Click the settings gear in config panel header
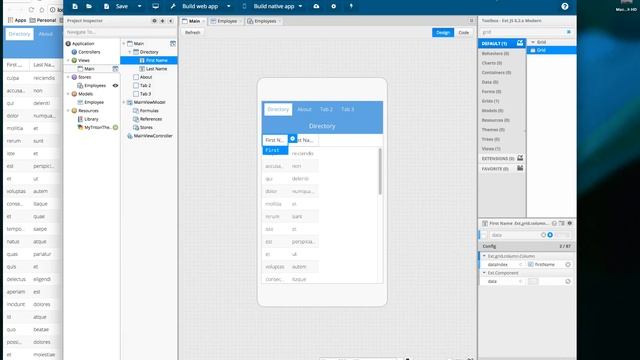This screenshot has width=640, height=360. pos(570,223)
